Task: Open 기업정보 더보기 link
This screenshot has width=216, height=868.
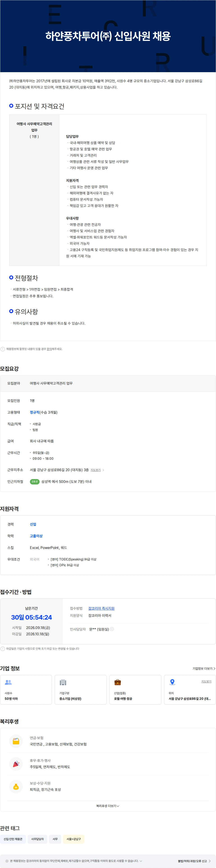Action: [x=204, y=669]
